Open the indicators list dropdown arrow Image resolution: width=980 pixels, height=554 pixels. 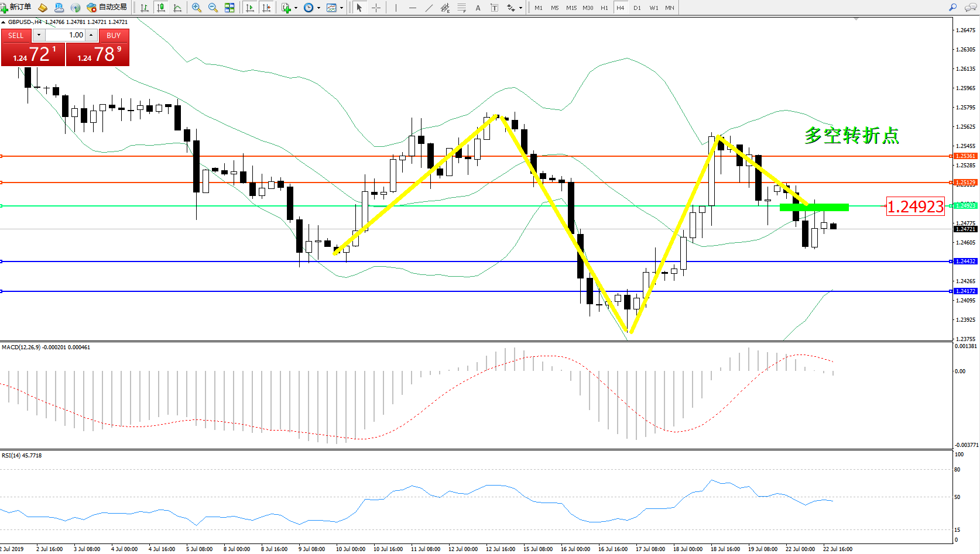[x=296, y=8]
